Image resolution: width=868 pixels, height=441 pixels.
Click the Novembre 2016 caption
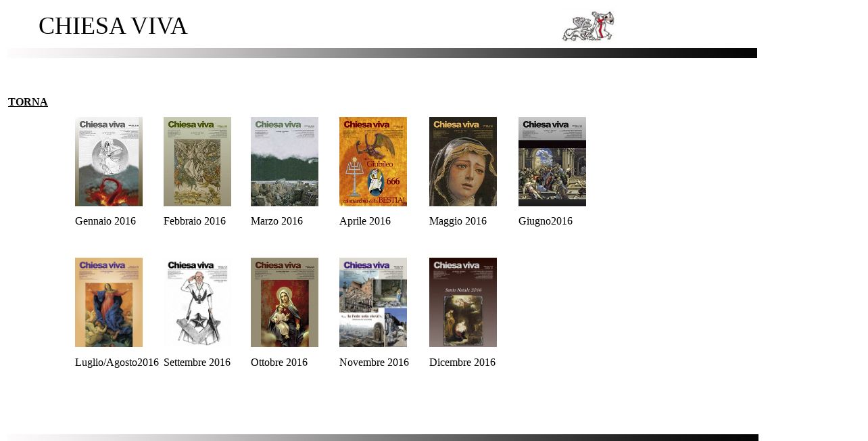374,363
